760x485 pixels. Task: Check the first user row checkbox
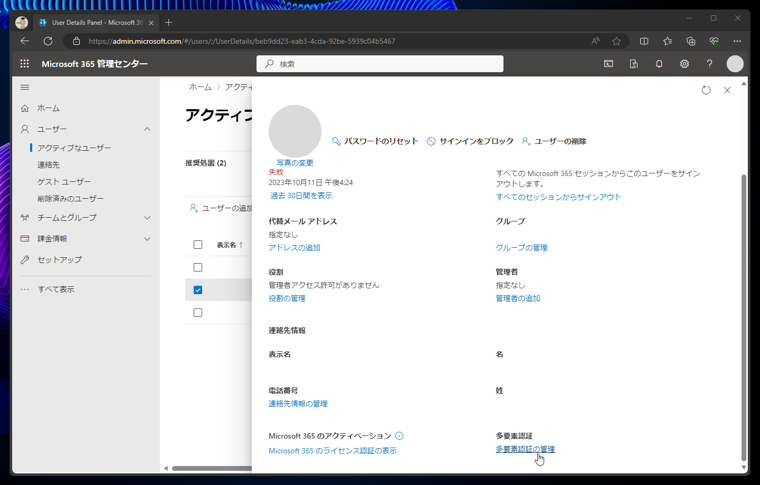[198, 267]
